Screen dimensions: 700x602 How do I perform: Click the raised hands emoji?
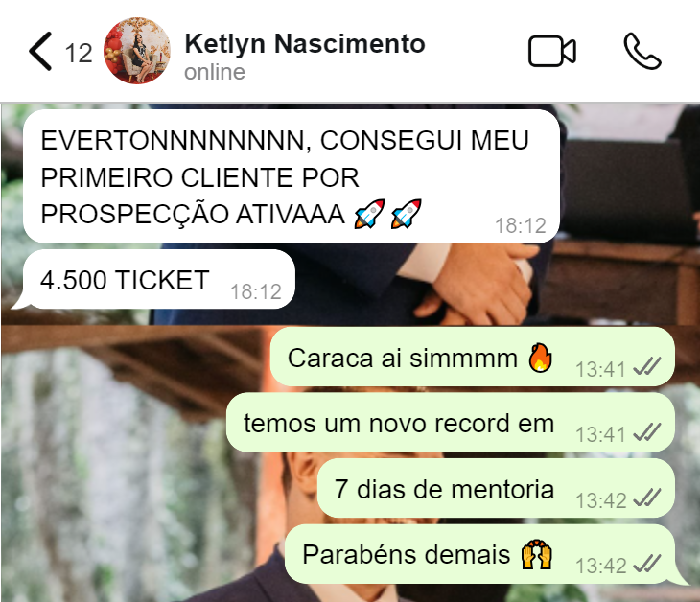point(537,554)
